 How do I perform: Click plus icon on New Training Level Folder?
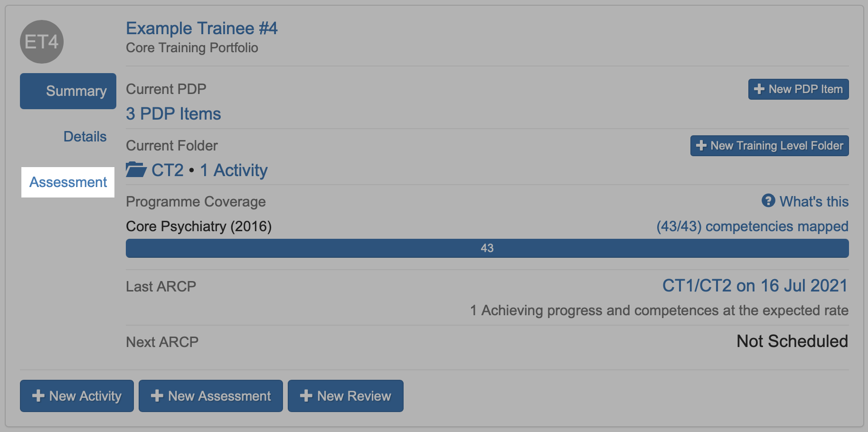point(701,146)
